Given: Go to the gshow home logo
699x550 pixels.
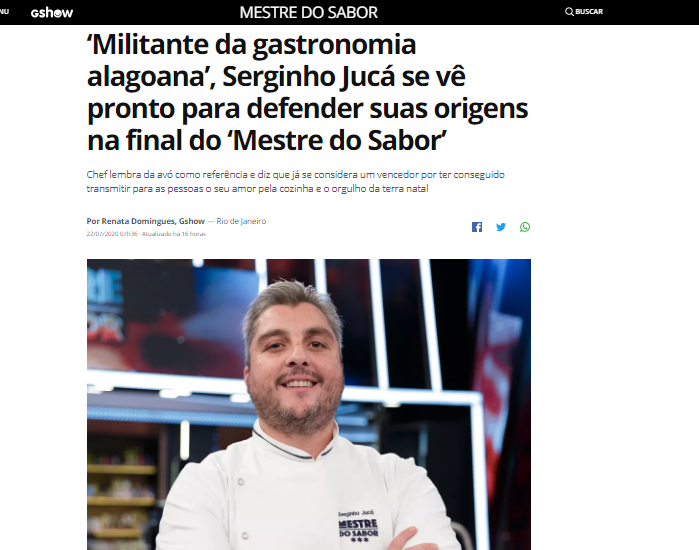Looking at the screenshot, I should click(x=52, y=12).
